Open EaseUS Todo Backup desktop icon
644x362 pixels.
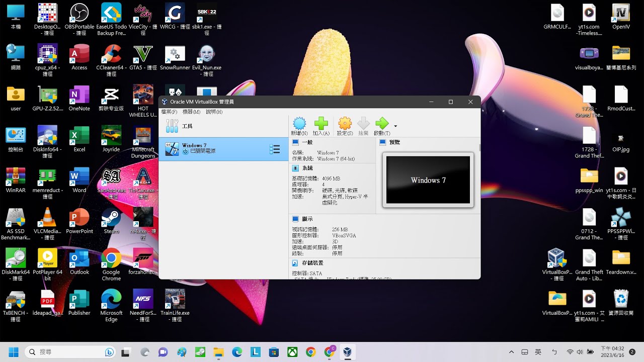pos(111,19)
